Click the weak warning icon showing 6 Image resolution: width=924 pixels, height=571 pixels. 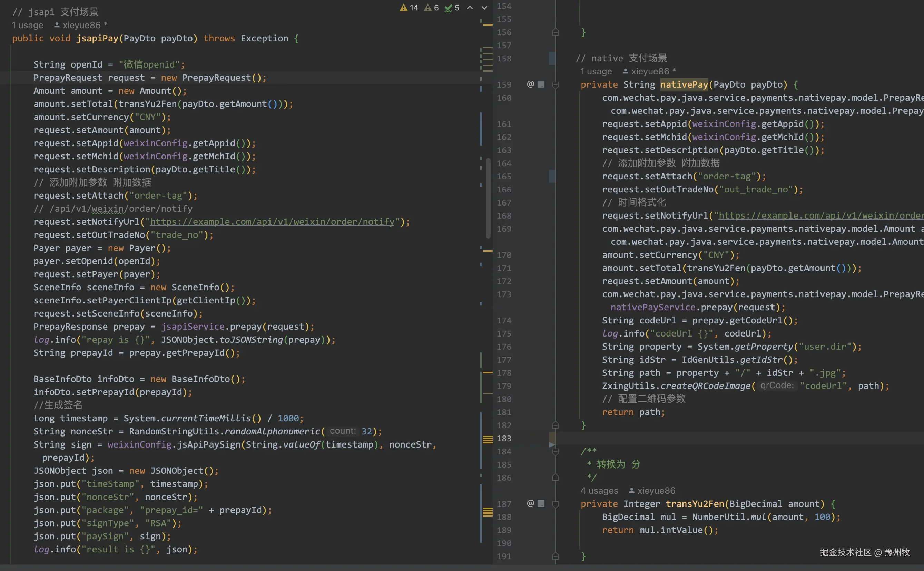[x=428, y=8]
